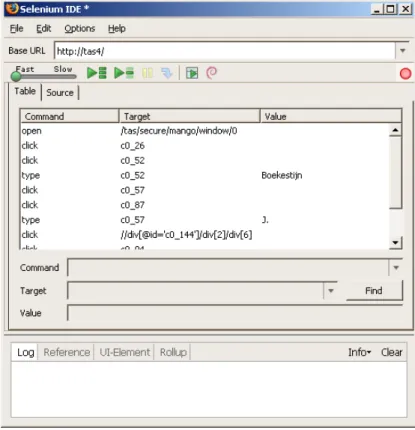Screen dimensions: 415x430
Task: Switch to the Source tab
Action: 60,92
